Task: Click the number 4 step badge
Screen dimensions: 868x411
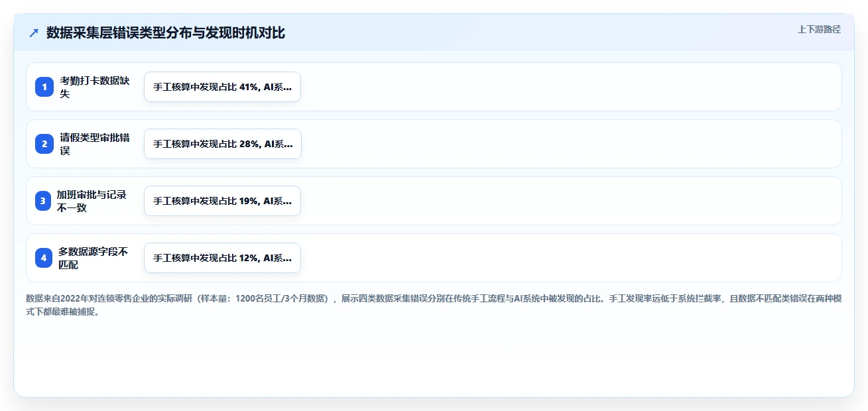Action: tap(44, 258)
